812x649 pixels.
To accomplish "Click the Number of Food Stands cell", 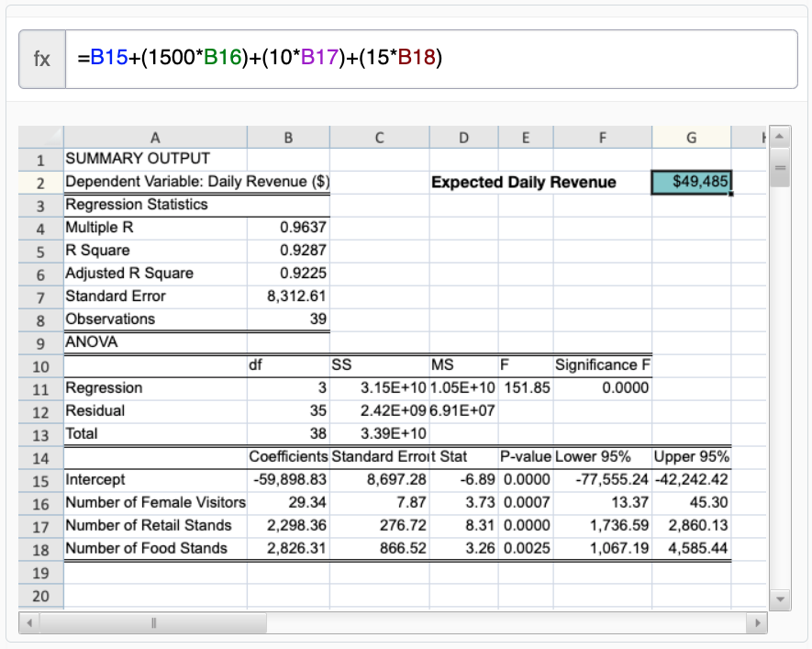I will click(x=154, y=549).
